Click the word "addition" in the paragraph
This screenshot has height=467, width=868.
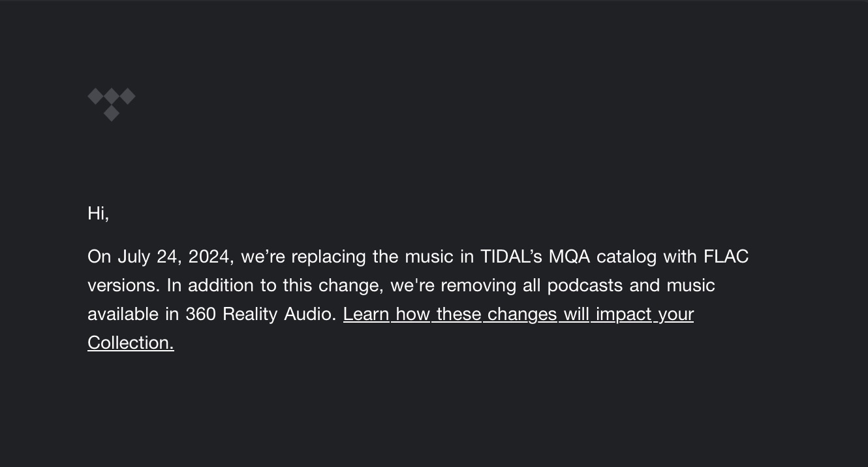point(212,285)
